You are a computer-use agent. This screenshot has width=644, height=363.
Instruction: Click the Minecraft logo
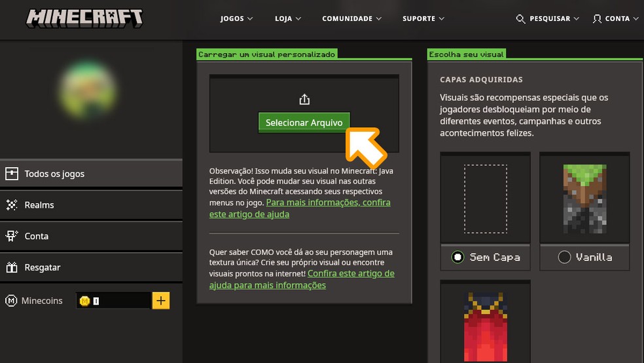click(x=84, y=18)
